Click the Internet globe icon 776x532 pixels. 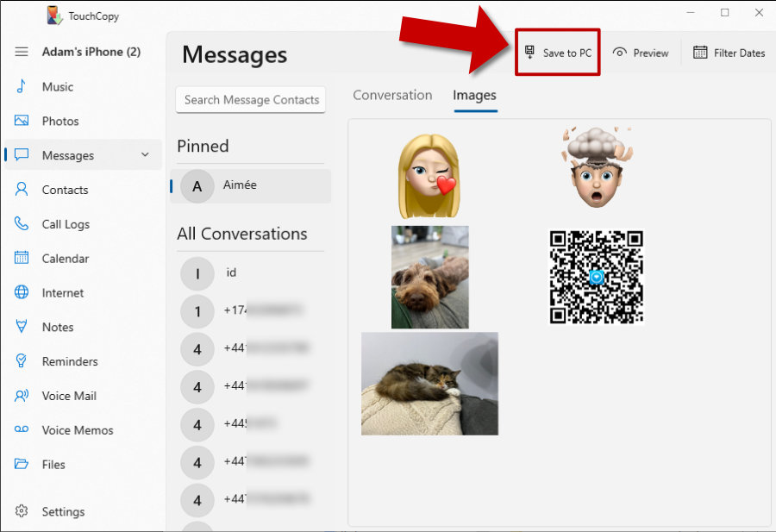pos(22,292)
